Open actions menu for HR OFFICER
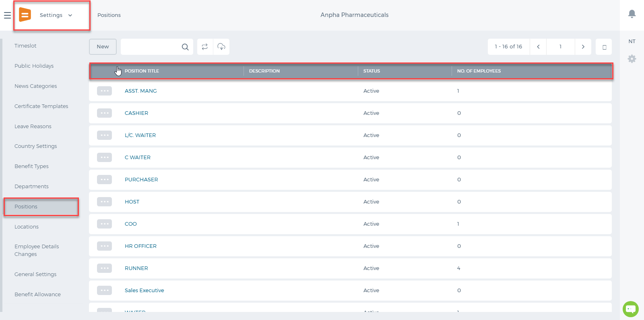 pos(104,246)
